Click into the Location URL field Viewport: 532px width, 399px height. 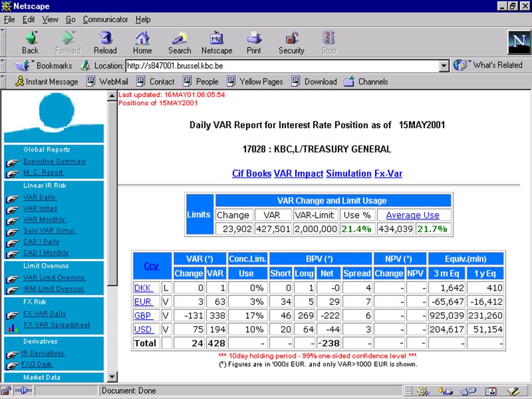pyautogui.click(x=282, y=66)
